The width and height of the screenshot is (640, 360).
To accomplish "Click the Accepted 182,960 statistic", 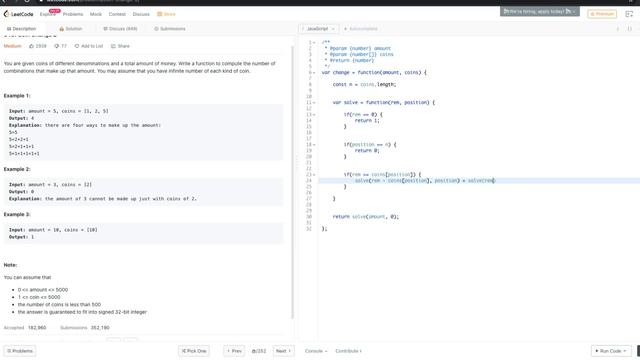I will point(25,328).
